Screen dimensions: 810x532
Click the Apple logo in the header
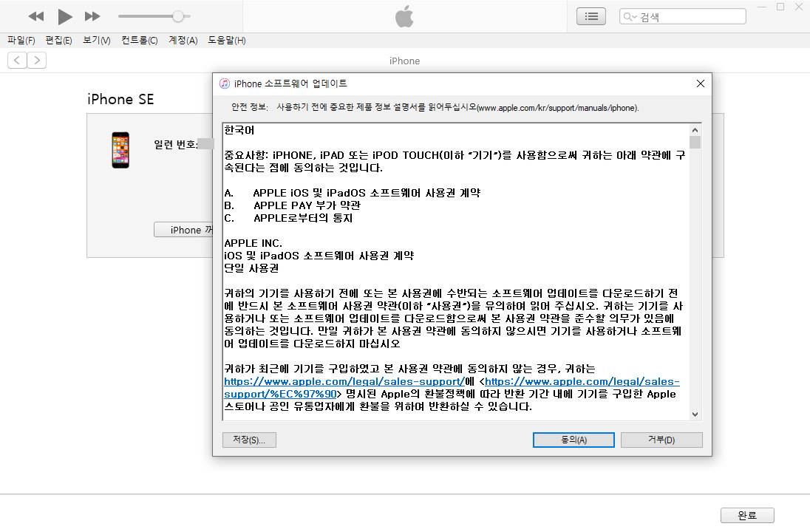[404, 16]
